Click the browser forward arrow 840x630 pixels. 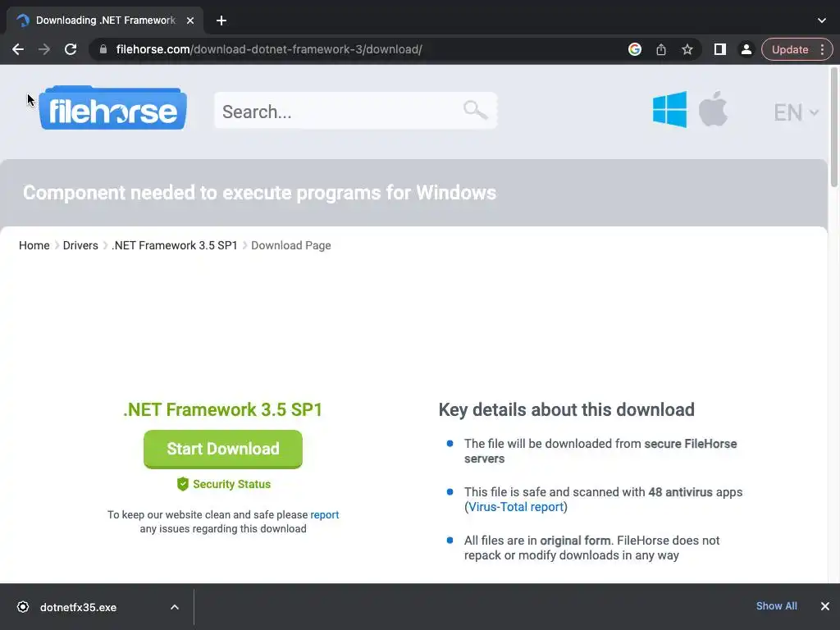[x=44, y=49]
